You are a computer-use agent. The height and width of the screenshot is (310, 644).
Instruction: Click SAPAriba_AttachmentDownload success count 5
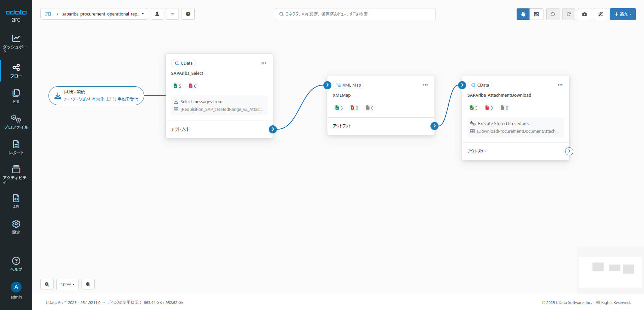click(x=474, y=108)
